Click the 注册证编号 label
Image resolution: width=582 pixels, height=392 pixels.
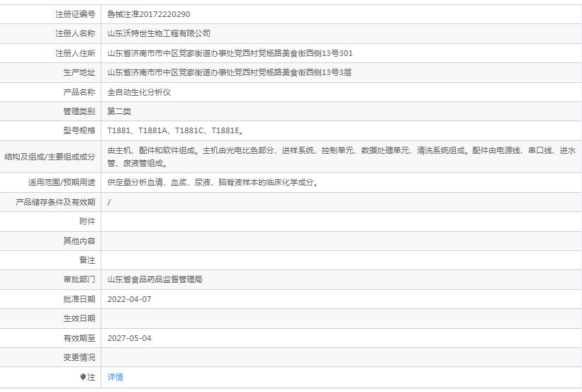(75, 14)
